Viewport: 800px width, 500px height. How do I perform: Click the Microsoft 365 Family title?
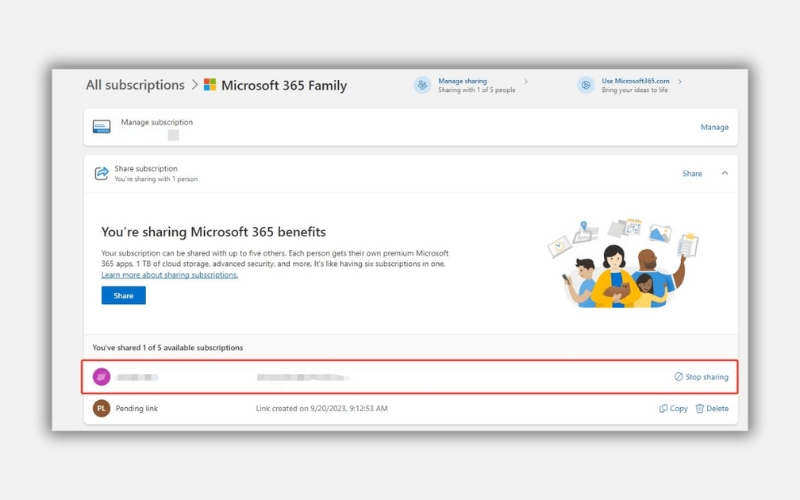(x=284, y=85)
